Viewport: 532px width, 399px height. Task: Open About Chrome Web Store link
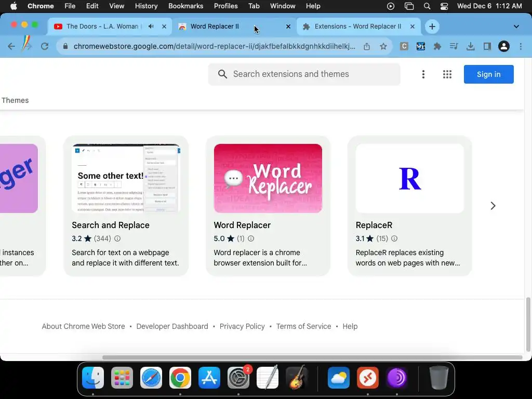(84, 326)
